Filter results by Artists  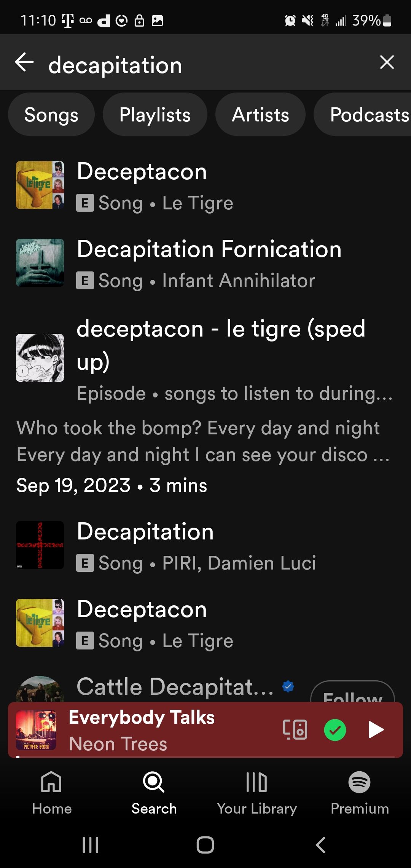[260, 115]
